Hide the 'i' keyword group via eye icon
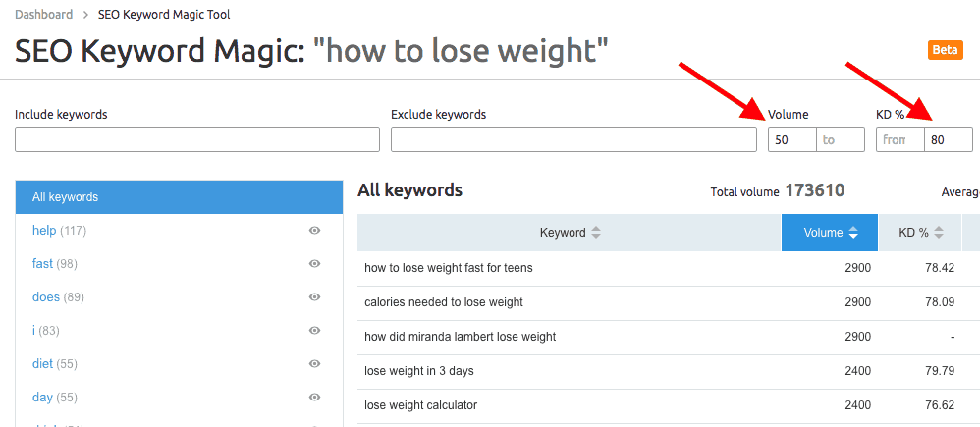Image resolution: width=980 pixels, height=427 pixels. pyautogui.click(x=314, y=331)
